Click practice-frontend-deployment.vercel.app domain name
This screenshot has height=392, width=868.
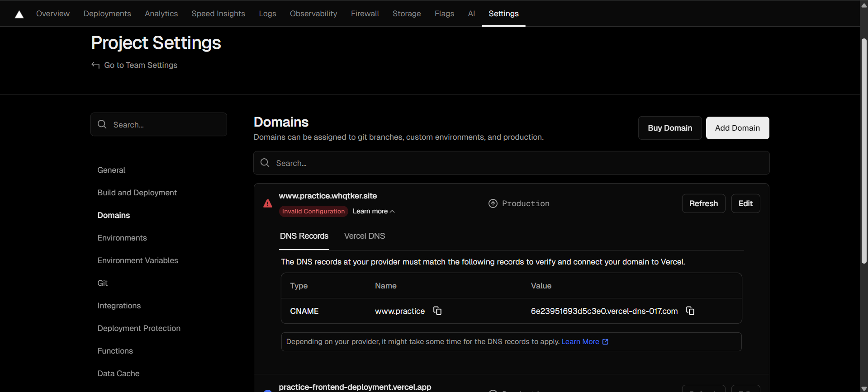(x=355, y=387)
